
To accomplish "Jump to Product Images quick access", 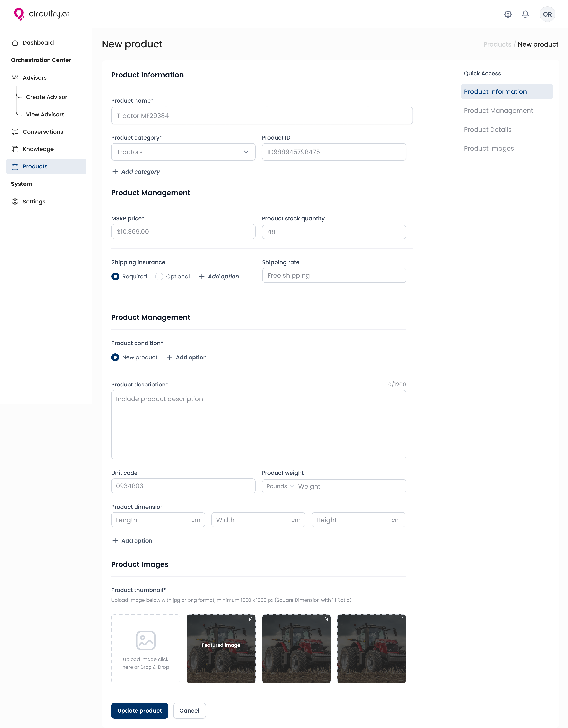I will click(x=489, y=148).
